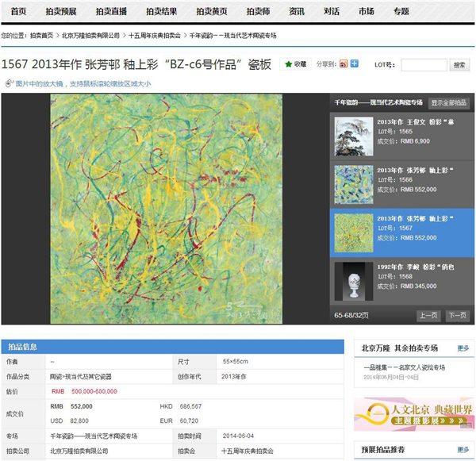Open lot 1568 white vase thumbnail

354,281
